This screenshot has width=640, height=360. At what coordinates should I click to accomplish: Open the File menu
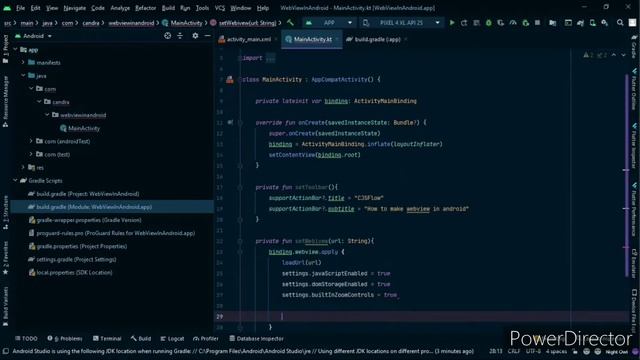coord(20,8)
